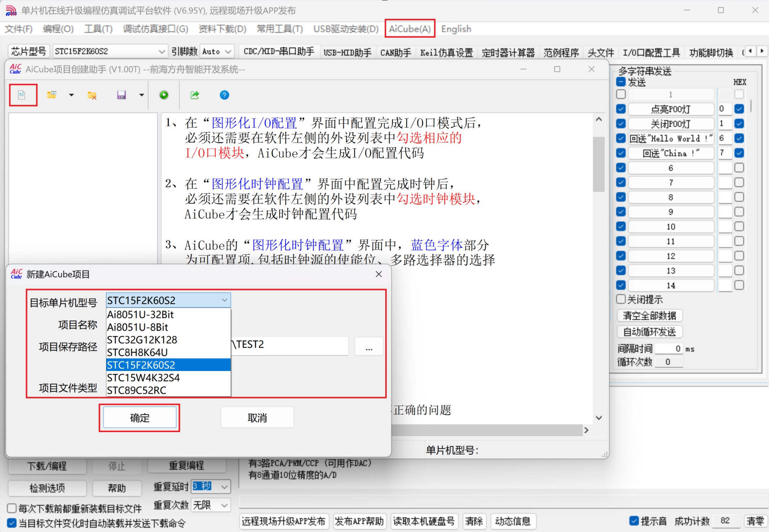769x532 pixels.
Task: Select Ai8051U-32Bit from chip list
Action: pyautogui.click(x=169, y=315)
